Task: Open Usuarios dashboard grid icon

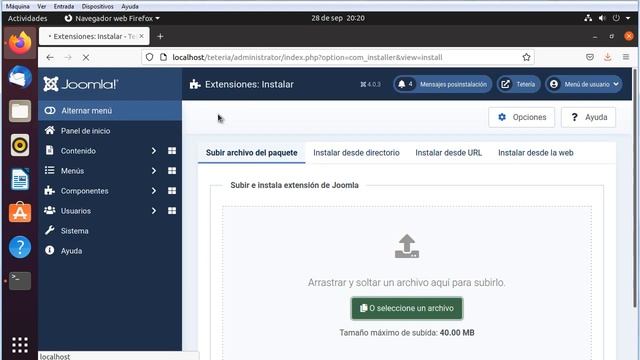Action: pyautogui.click(x=172, y=211)
